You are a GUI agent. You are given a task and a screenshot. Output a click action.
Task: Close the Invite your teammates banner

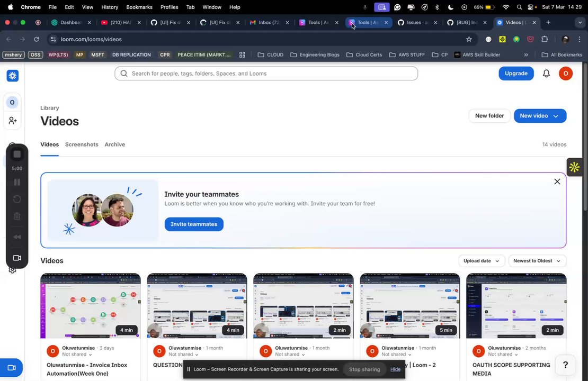[557, 182]
